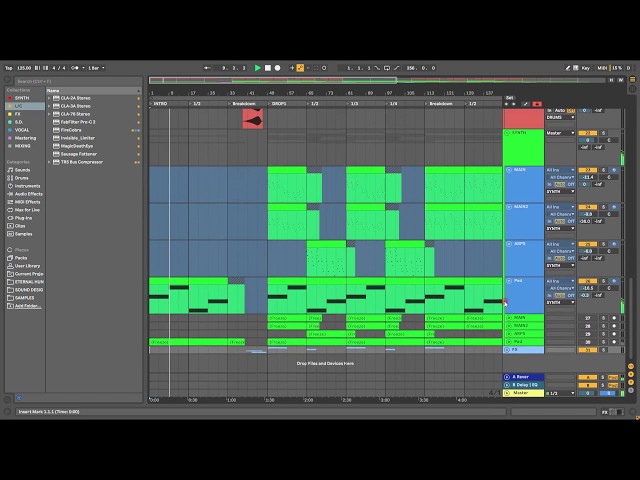This screenshot has width=640, height=480.
Task: Click the Stop transport button
Action: (x=268, y=68)
